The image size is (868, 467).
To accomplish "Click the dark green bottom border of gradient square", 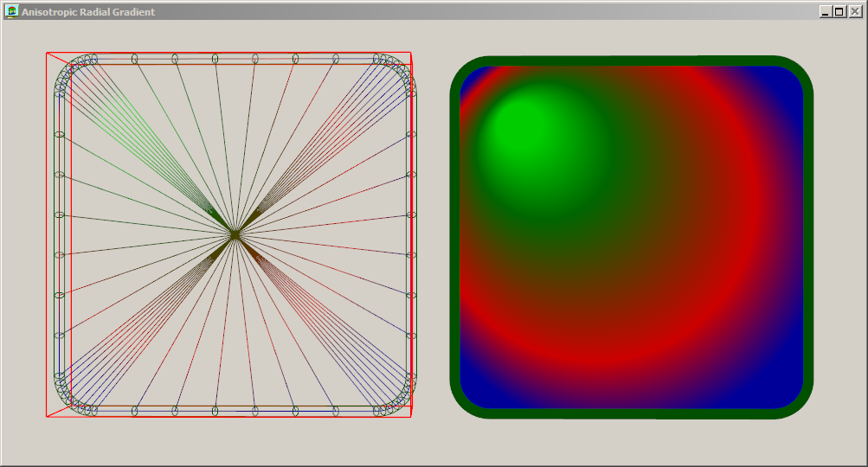I will (x=632, y=413).
